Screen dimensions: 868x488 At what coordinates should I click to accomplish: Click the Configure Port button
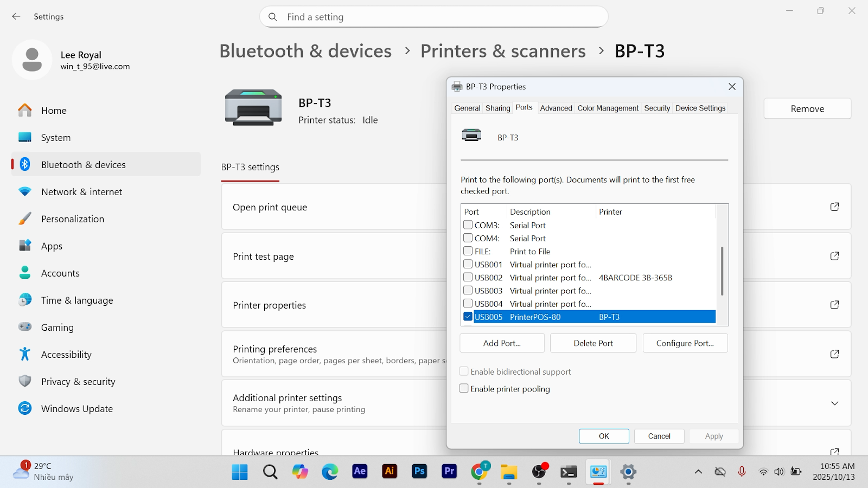(x=685, y=343)
